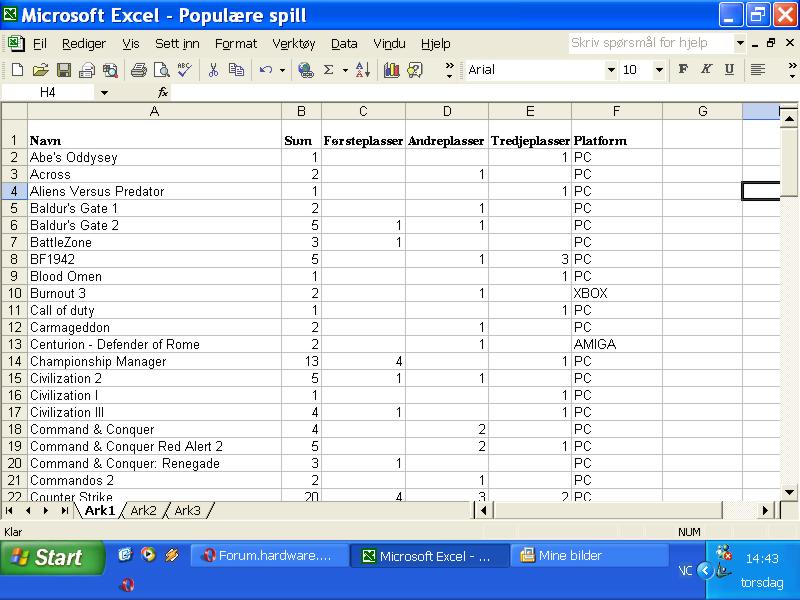
Task: Cut selection with the scissors icon
Action: point(213,70)
